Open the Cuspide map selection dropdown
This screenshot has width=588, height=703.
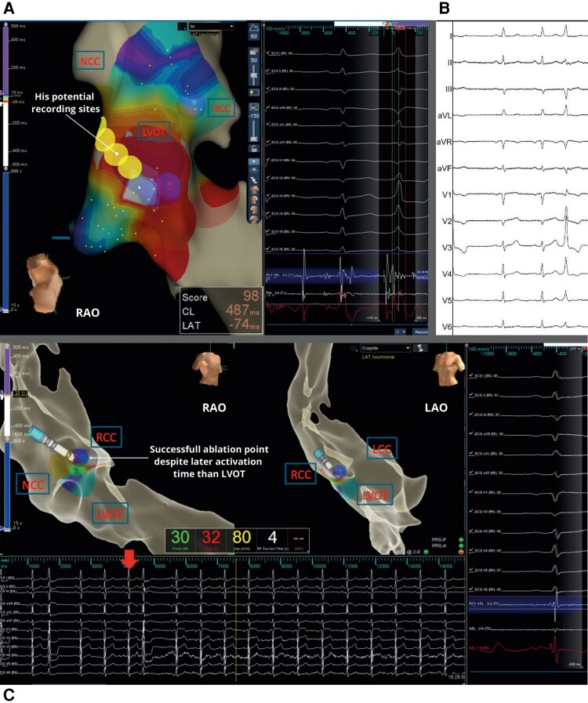tap(385, 348)
